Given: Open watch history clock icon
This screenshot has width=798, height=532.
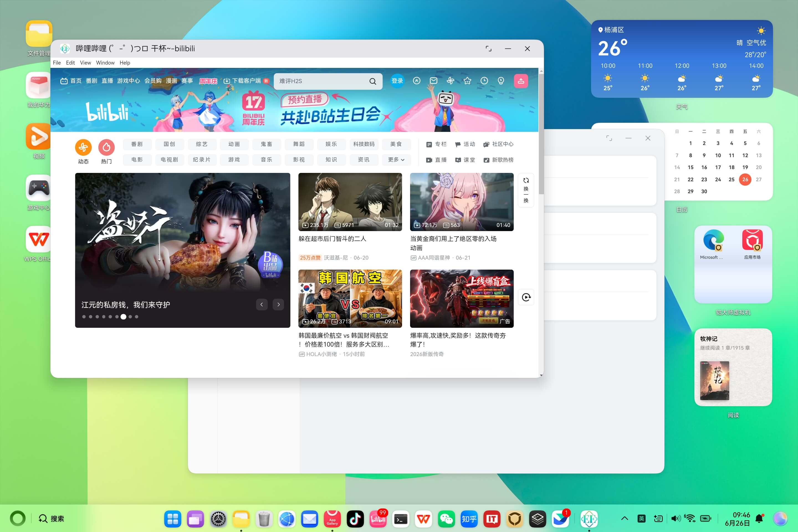Looking at the screenshot, I should pos(484,81).
